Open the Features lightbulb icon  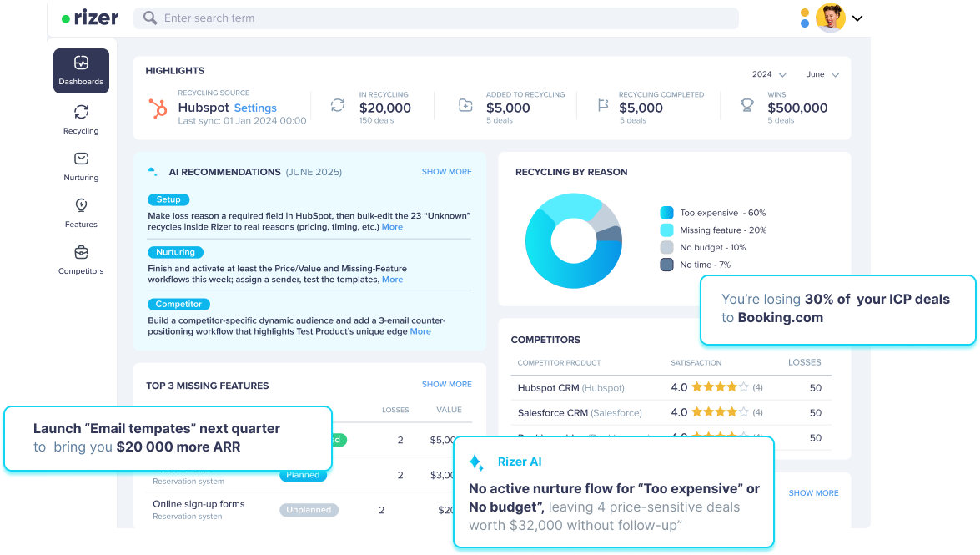[81, 205]
